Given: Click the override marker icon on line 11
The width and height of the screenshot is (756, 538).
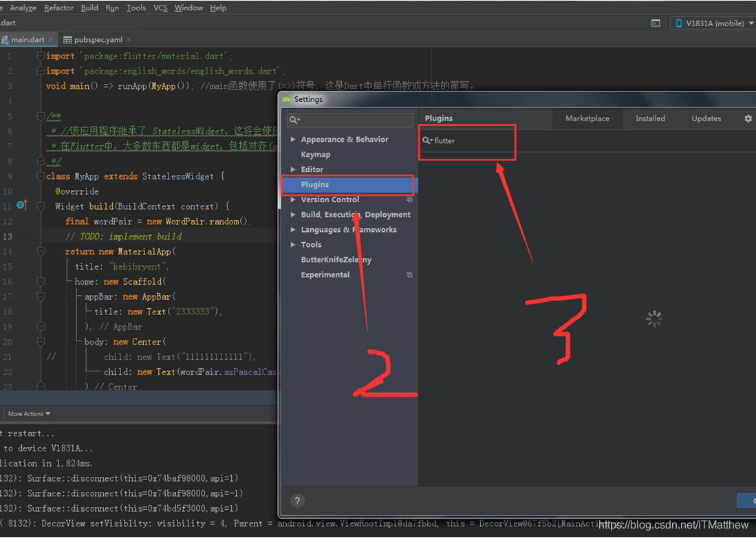Looking at the screenshot, I should pos(22,205).
